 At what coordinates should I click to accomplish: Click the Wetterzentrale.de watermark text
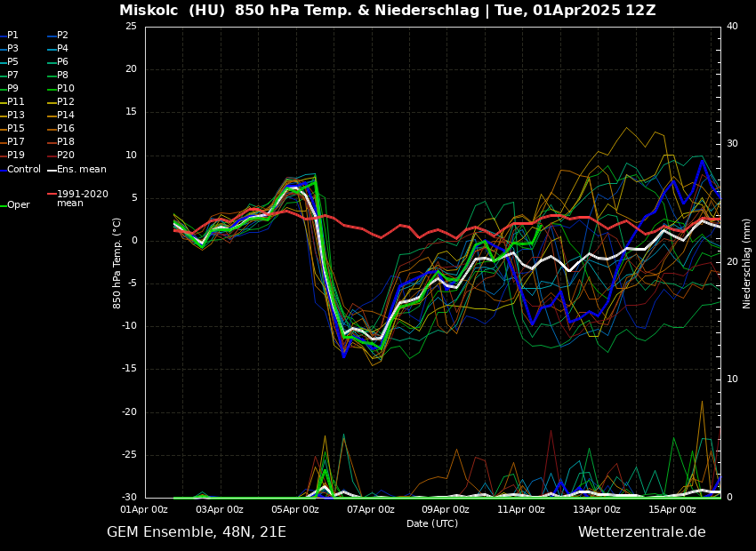pyautogui.click(x=641, y=532)
